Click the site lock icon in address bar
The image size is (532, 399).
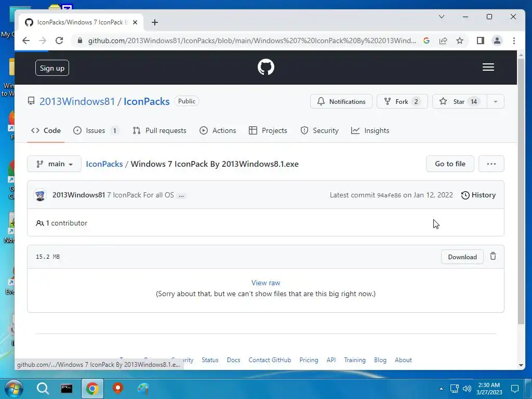coord(79,41)
